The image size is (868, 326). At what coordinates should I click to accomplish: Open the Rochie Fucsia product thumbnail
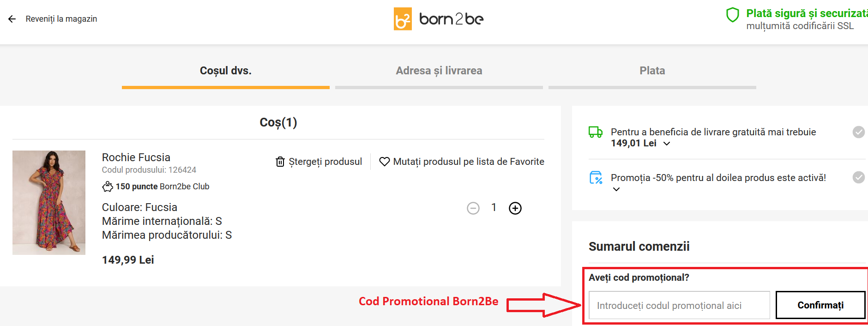[49, 202]
